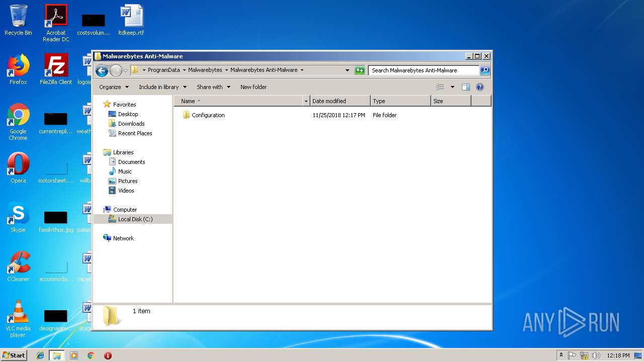Click the Search Malwarebytes Anti-Malware field
This screenshot has height=362, width=644.
click(x=424, y=70)
